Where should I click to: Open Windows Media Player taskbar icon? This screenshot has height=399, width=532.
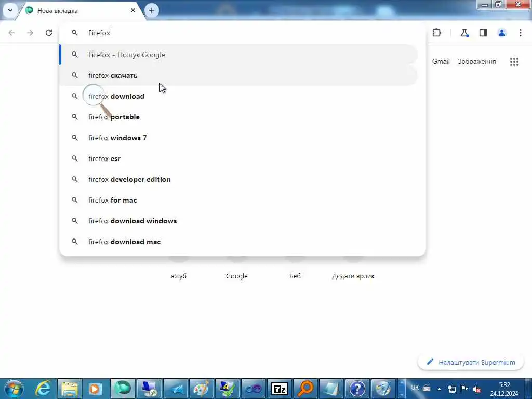click(96, 389)
